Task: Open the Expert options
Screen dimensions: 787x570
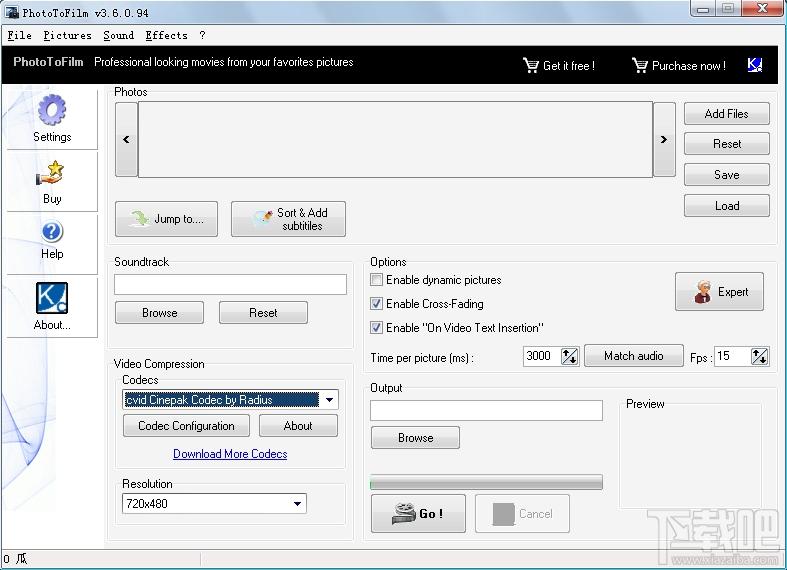Action: [x=719, y=292]
